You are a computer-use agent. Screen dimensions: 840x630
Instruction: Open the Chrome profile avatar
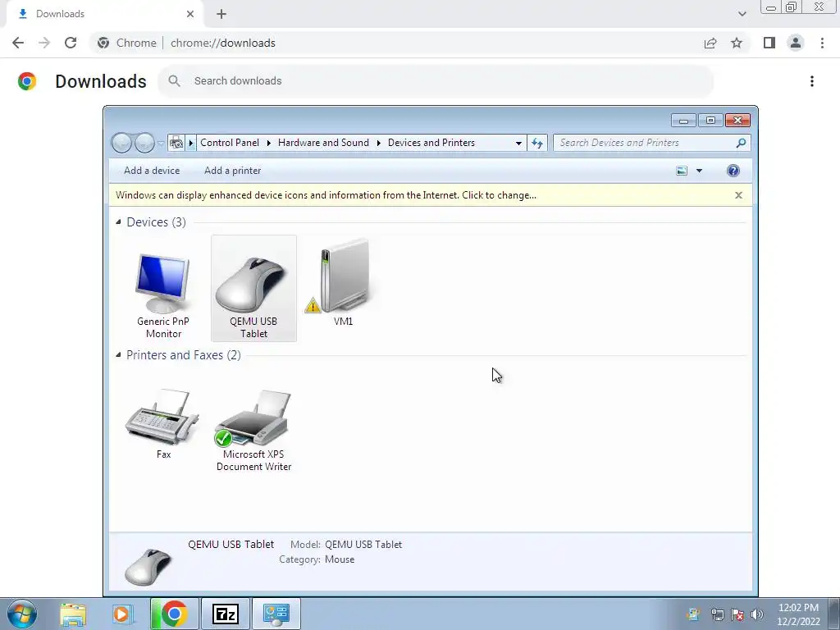[796, 43]
